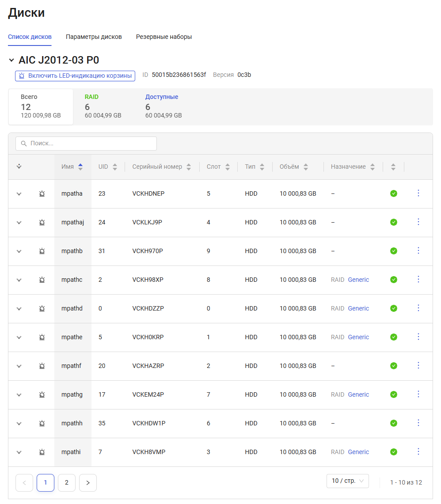Open the three-dot menu for mpathi
Viewport: 441px width, 504px height.
tap(418, 451)
